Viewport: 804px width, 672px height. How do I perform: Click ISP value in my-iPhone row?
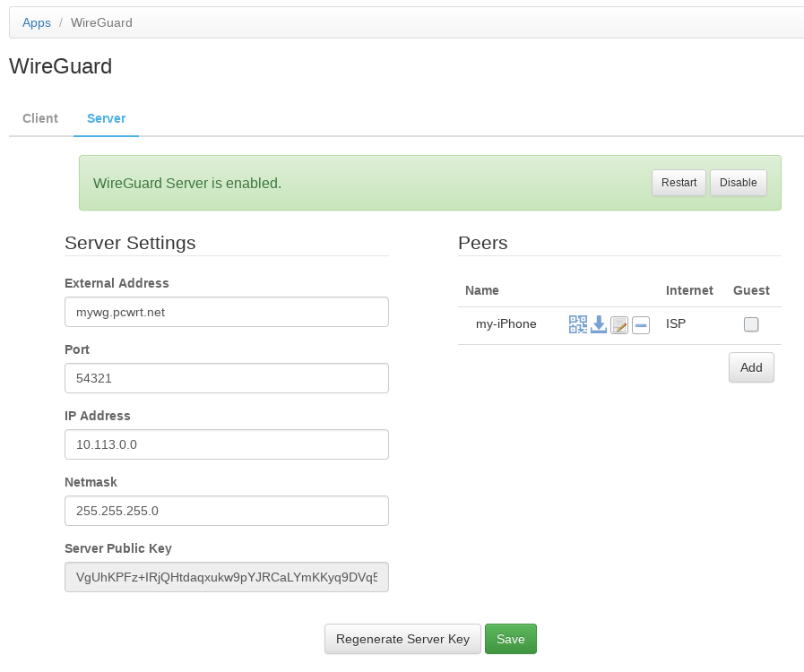click(x=676, y=324)
